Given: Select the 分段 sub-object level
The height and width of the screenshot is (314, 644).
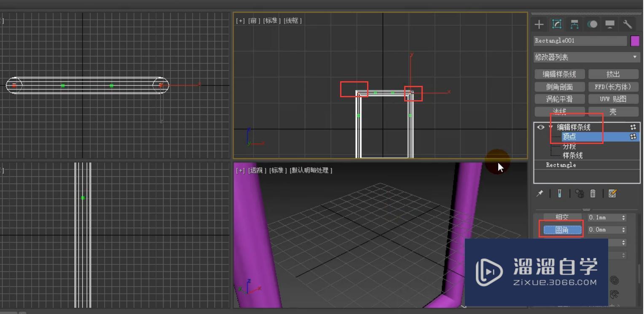Looking at the screenshot, I should click(569, 146).
